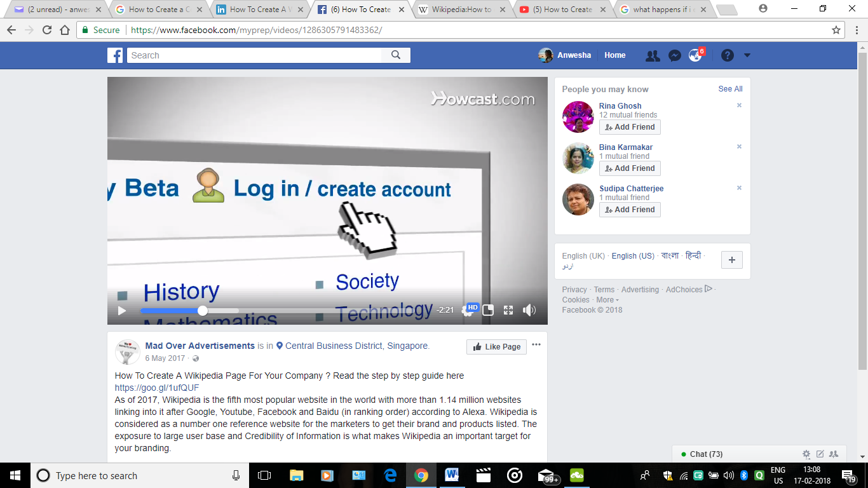Switch to YouTube How to Create tab
Image resolution: width=868 pixels, height=488 pixels.
click(562, 10)
